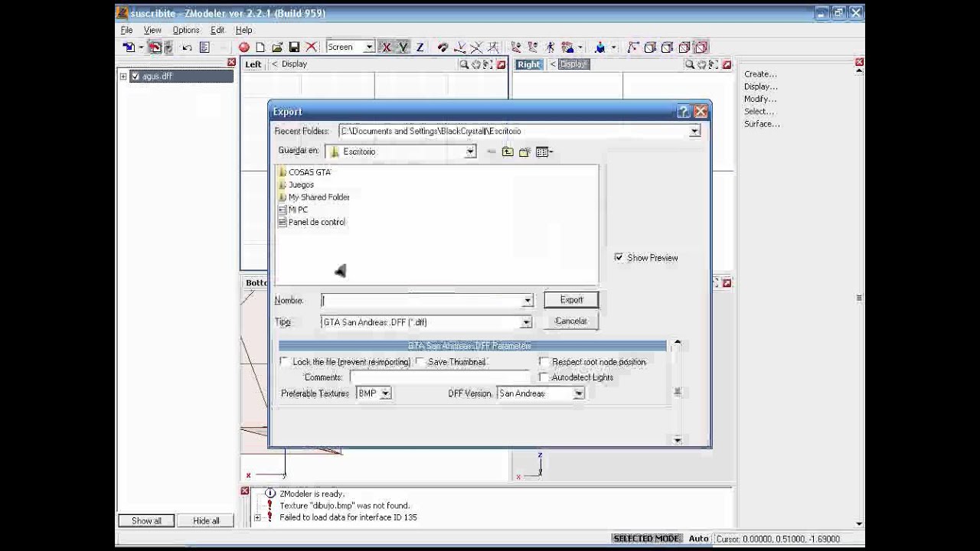Open the DFF Version dropdown

579,393
